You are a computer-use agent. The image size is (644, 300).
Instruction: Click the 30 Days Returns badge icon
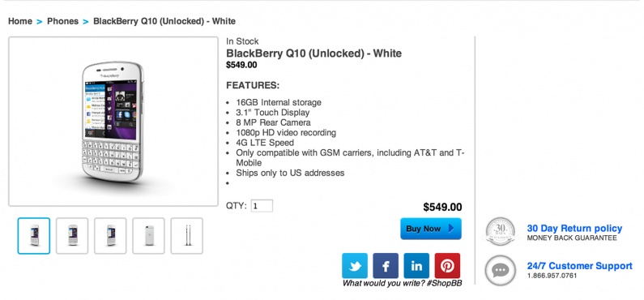[500, 232]
